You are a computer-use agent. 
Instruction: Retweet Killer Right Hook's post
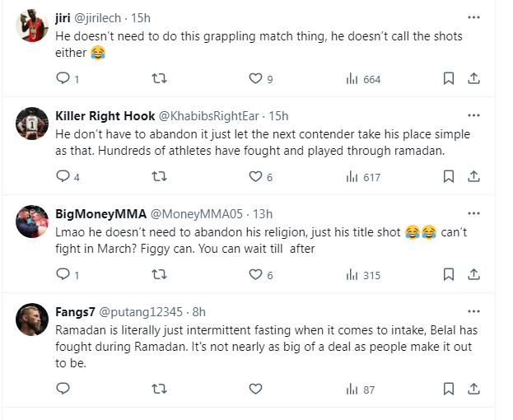click(160, 176)
